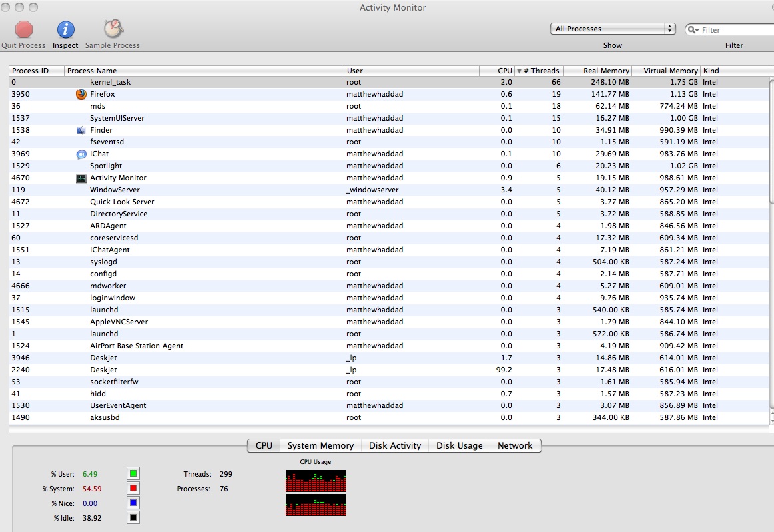The height and width of the screenshot is (532, 774).
Task: Open the Inspect info icon
Action: pyautogui.click(x=66, y=29)
